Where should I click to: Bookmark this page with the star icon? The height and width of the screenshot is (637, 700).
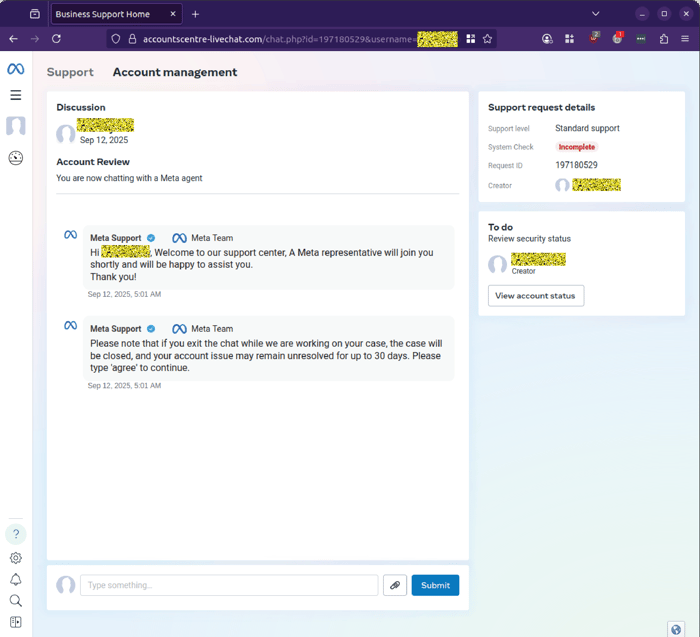[x=488, y=39]
